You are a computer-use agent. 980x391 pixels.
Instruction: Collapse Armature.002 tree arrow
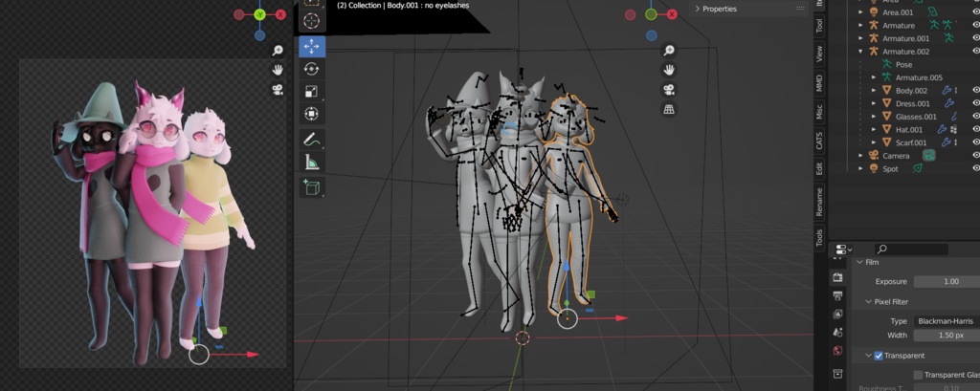(860, 52)
